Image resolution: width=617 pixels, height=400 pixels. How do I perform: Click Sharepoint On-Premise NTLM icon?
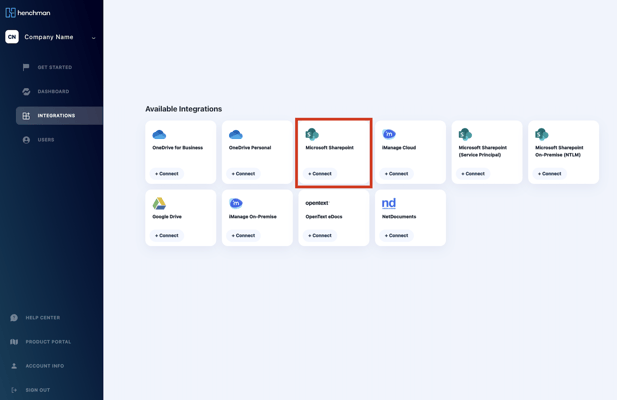tap(541, 134)
